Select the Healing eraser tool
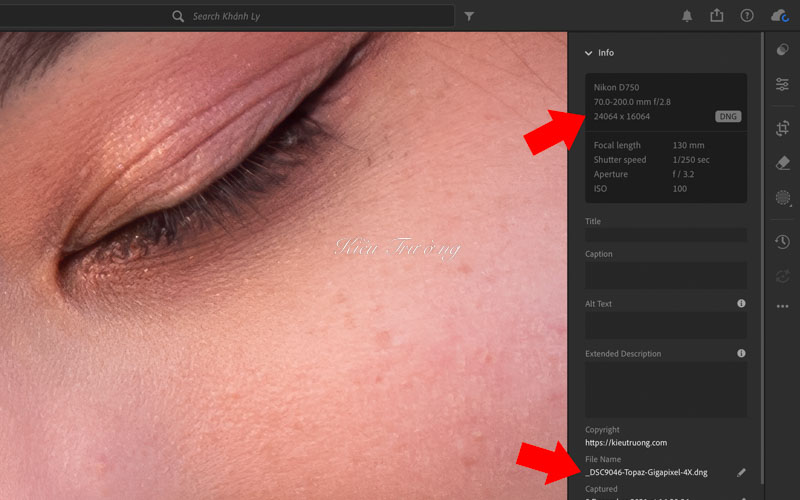 click(x=783, y=163)
